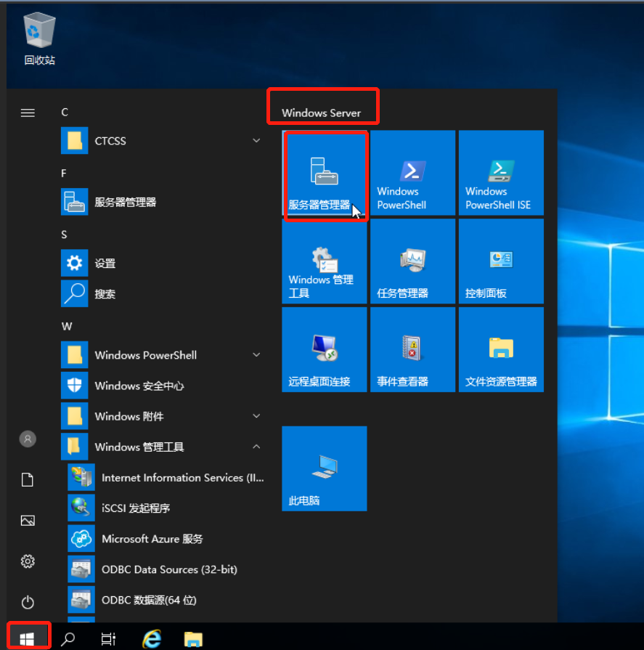The height and width of the screenshot is (650, 644).
Task: Open the CTCSS folder entry
Action: [x=163, y=141]
